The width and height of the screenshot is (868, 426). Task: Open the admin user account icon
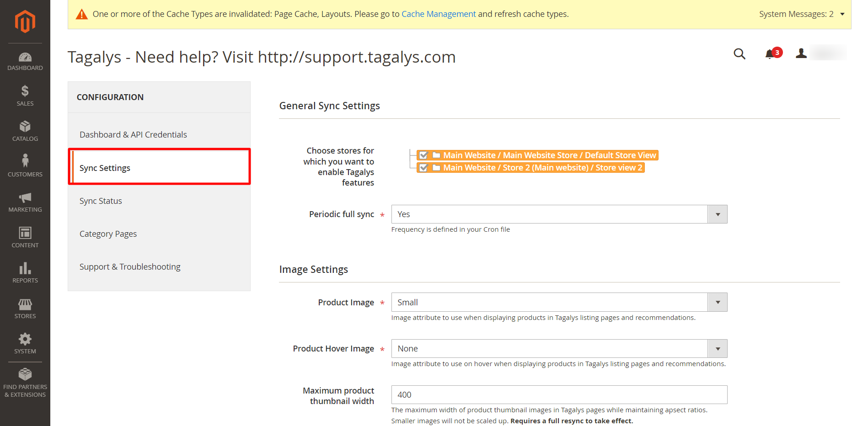click(801, 53)
